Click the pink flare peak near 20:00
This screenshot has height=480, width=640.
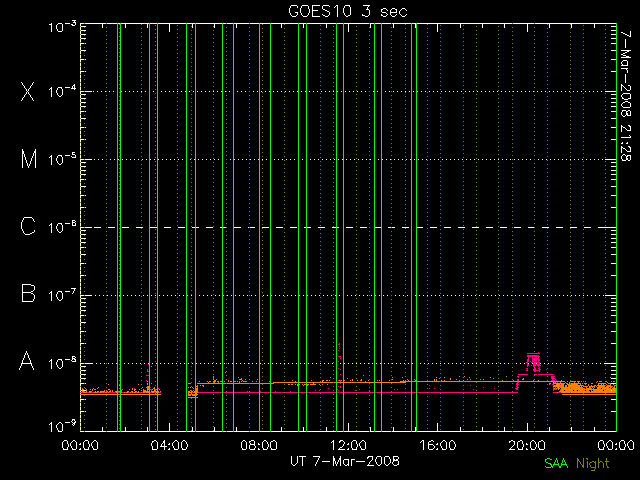coord(533,363)
